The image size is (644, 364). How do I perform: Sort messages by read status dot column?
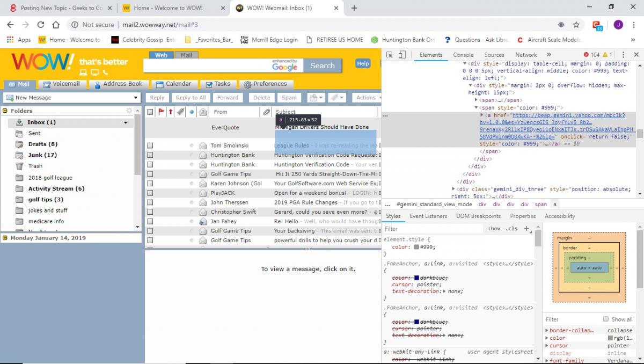tap(192, 112)
